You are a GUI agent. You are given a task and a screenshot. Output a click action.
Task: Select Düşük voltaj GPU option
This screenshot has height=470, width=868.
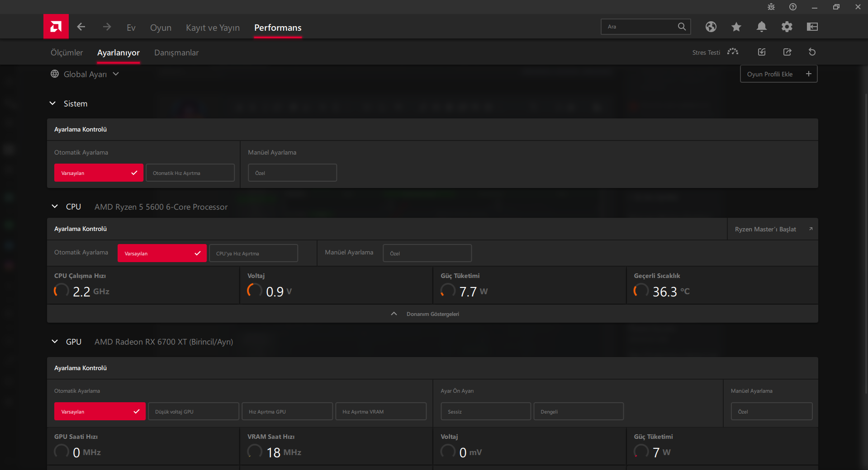194,411
